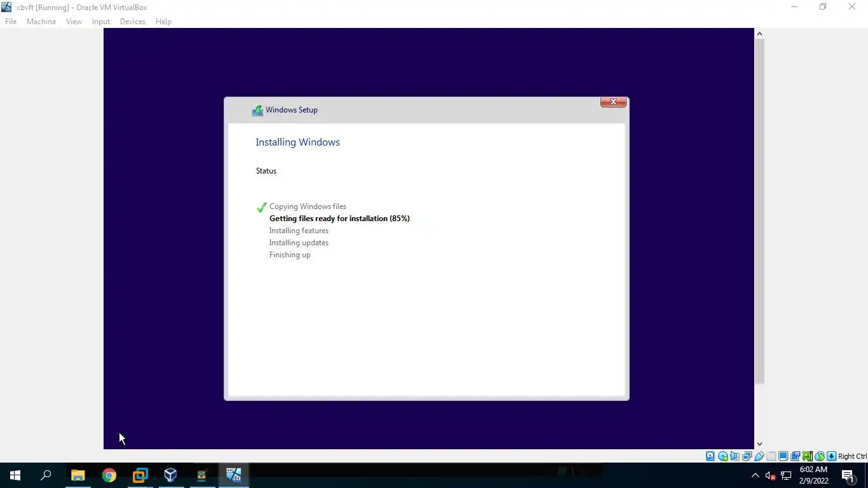Viewport: 868px width, 488px height.
Task: Click the network adapters status icon
Action: tap(747, 456)
